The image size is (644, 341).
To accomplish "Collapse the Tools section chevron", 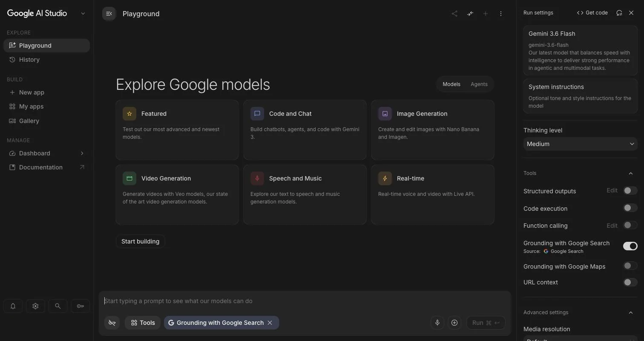I will 631,173.
